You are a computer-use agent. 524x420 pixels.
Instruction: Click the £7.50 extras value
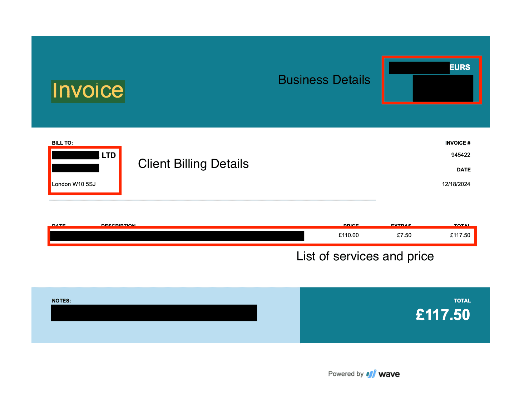coord(404,235)
